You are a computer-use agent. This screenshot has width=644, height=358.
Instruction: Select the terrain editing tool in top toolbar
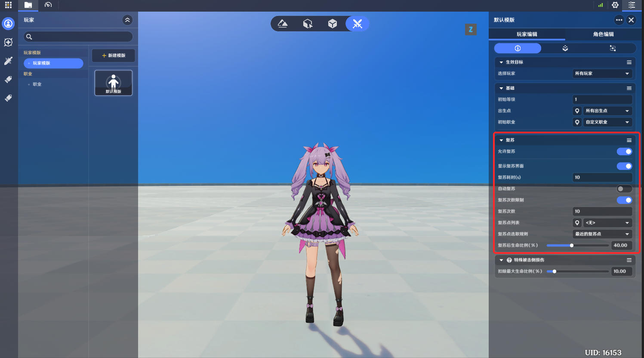[283, 24]
